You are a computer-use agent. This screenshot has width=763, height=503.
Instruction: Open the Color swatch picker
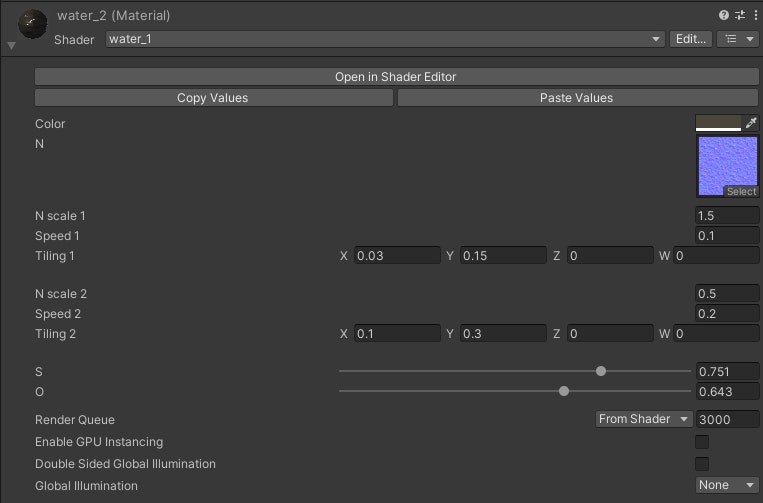coord(718,123)
